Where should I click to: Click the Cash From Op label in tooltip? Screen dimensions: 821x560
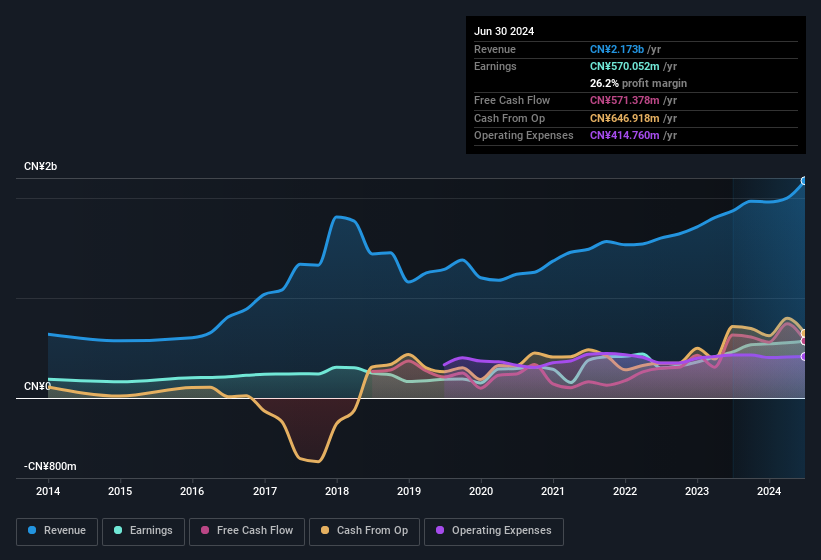tap(509, 118)
